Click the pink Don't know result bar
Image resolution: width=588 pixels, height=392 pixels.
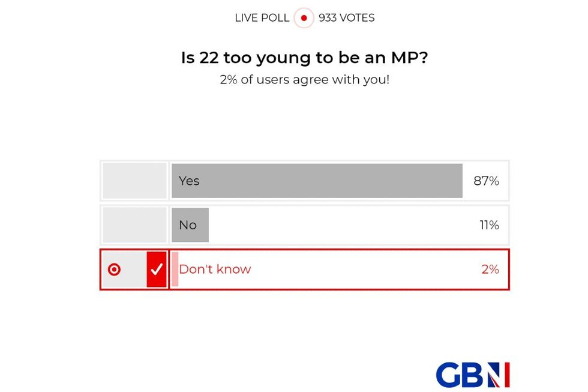(175, 270)
